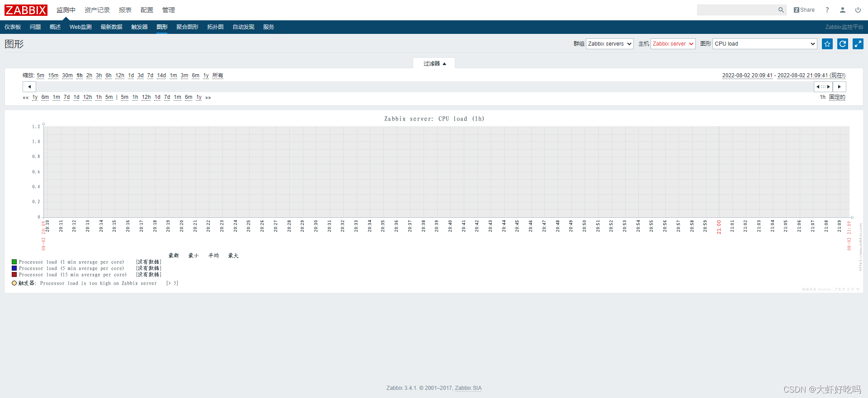Go to 拓扑图 submenu

(215, 27)
